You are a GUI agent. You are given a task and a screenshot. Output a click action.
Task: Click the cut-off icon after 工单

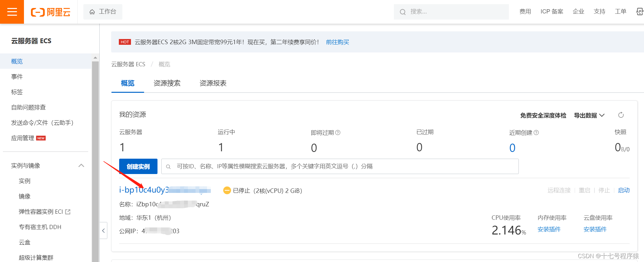point(640,12)
